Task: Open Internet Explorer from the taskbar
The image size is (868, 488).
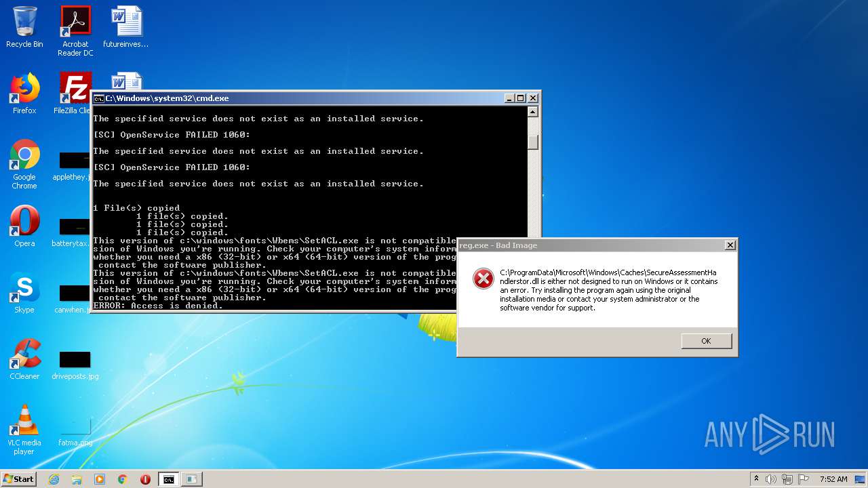Action: pos(54,479)
